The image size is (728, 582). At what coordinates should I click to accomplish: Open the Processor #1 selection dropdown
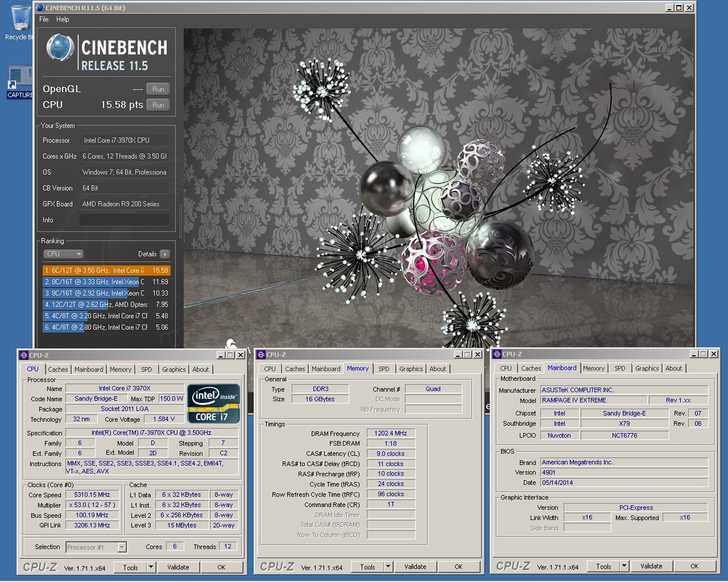point(96,547)
